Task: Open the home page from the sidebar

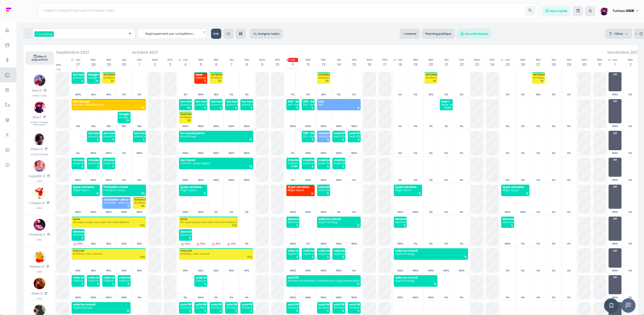Action: (7, 30)
